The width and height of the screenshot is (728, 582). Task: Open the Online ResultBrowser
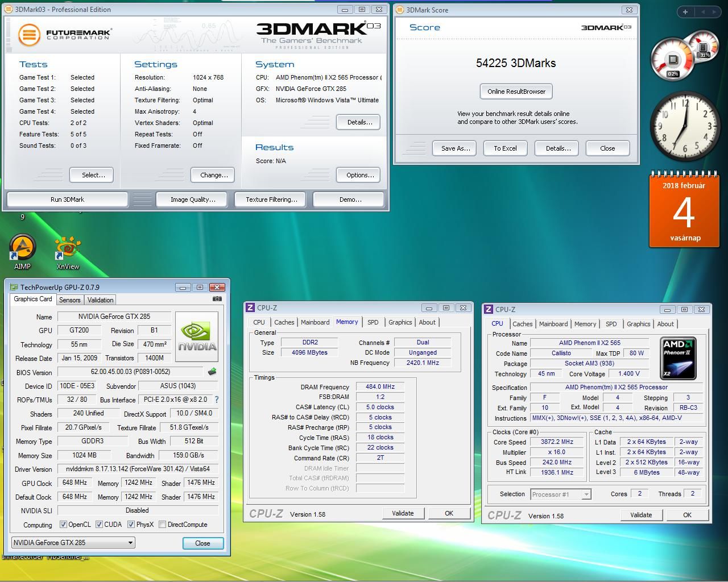click(516, 92)
